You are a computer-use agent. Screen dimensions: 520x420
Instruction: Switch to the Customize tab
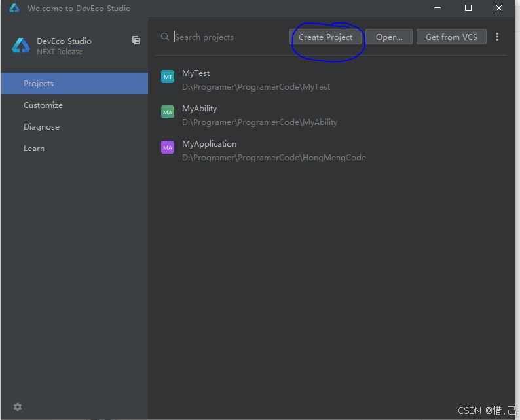(74, 105)
